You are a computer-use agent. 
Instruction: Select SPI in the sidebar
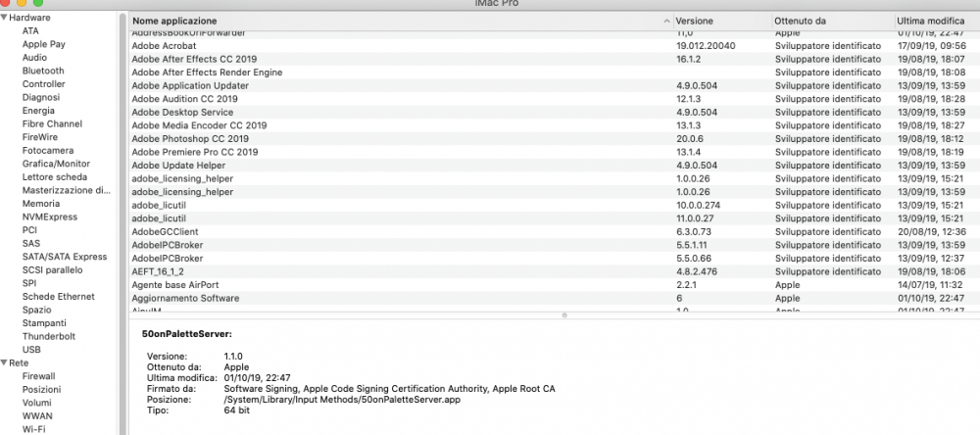pos(29,283)
